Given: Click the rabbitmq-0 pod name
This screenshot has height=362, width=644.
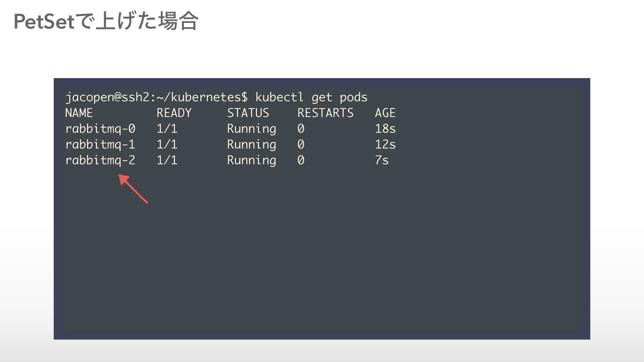Looking at the screenshot, I should pos(100,129).
